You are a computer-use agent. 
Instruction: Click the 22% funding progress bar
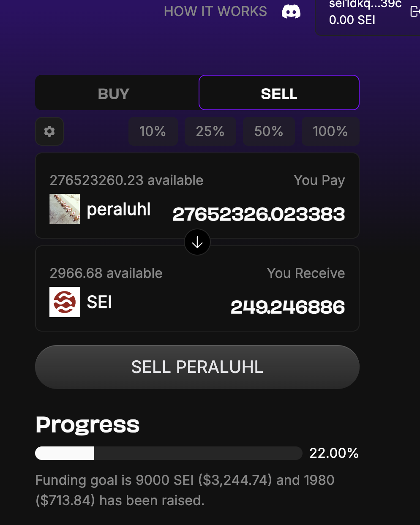[169, 453]
